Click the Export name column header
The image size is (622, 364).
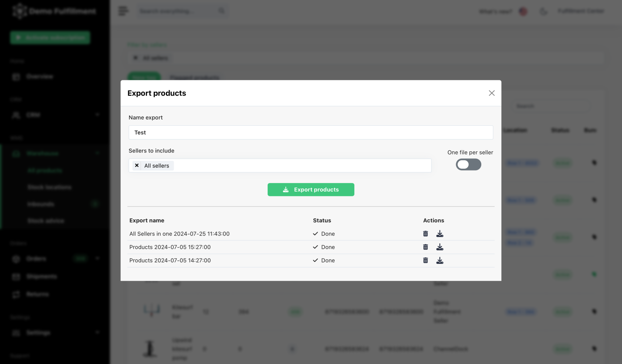[x=147, y=220]
